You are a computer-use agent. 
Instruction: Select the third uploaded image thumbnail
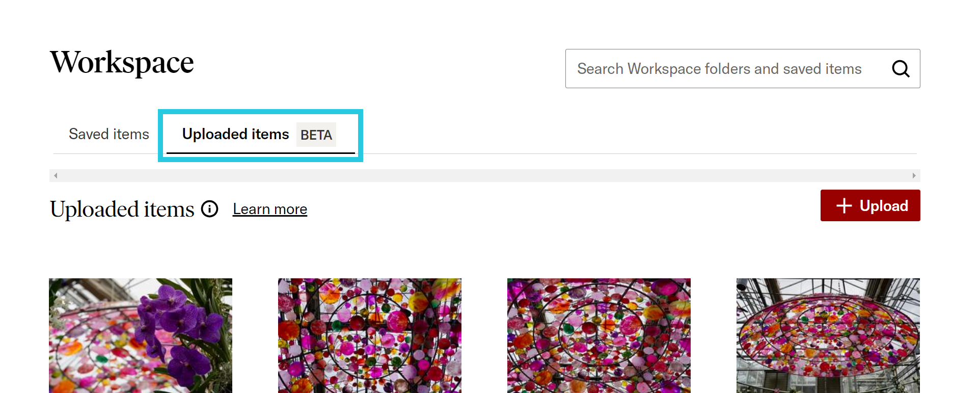tap(599, 335)
